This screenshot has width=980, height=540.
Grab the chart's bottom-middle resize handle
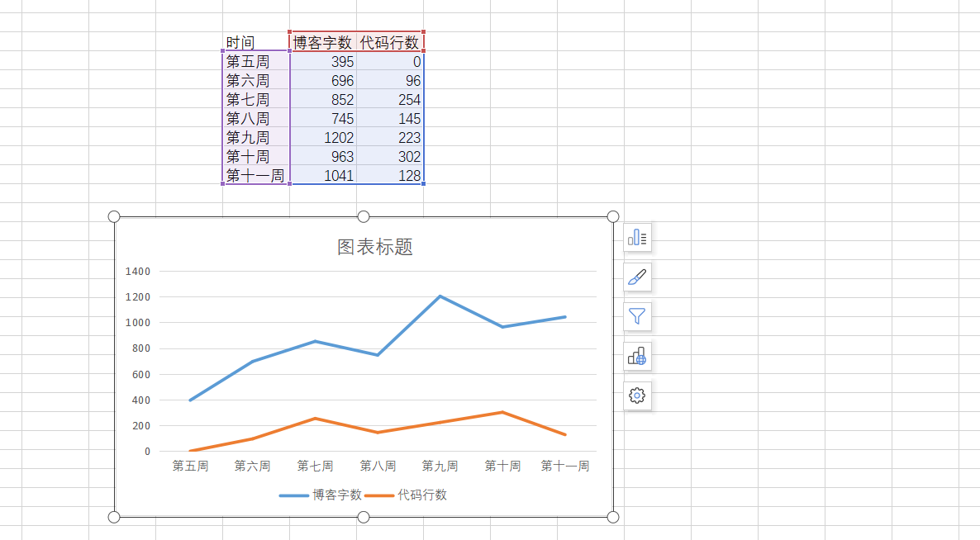click(363, 517)
